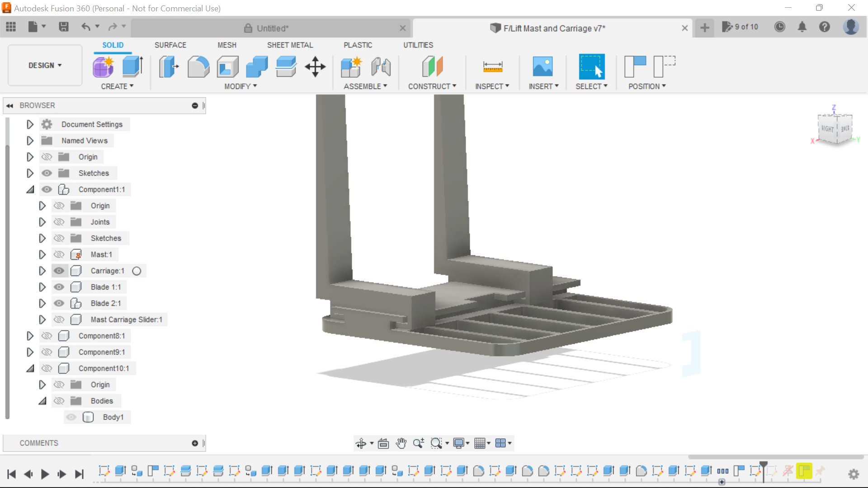
Task: Click the Move/Copy tool icon
Action: (x=315, y=66)
